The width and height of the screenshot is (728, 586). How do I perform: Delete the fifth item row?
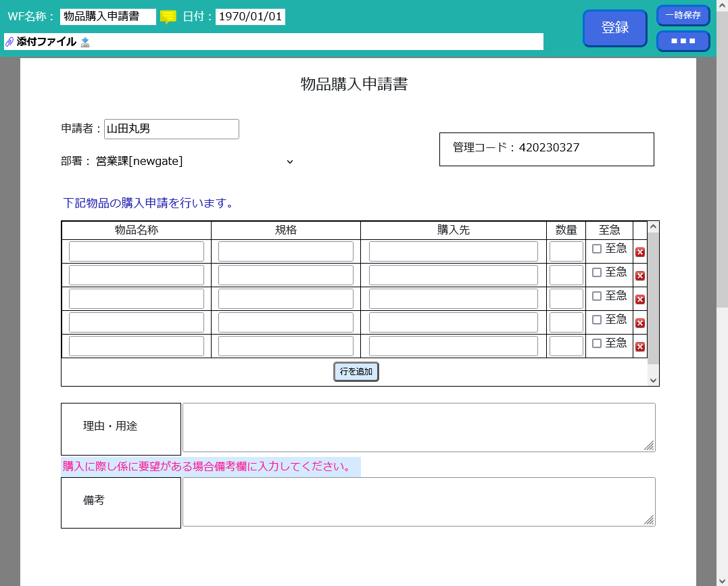(640, 347)
